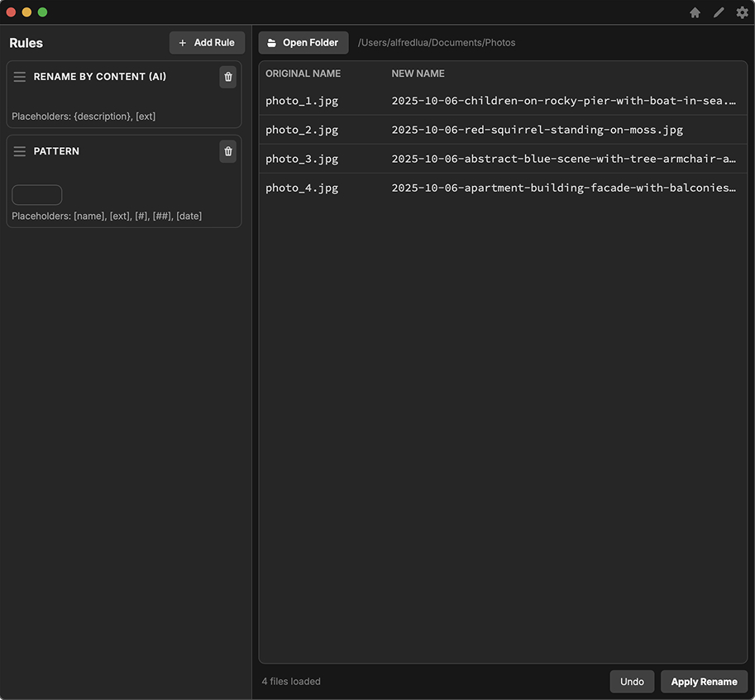Click the Pattern rule drag handle

coord(20,151)
